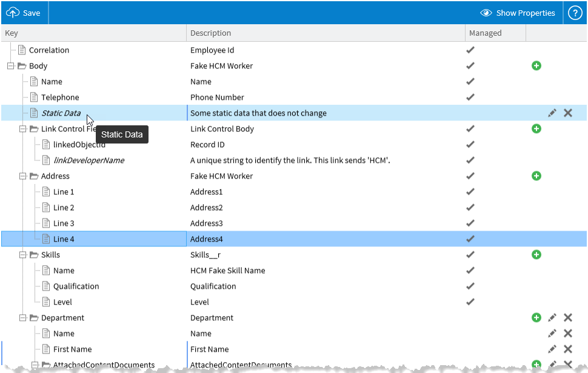Click the help question mark icon

coord(575,13)
